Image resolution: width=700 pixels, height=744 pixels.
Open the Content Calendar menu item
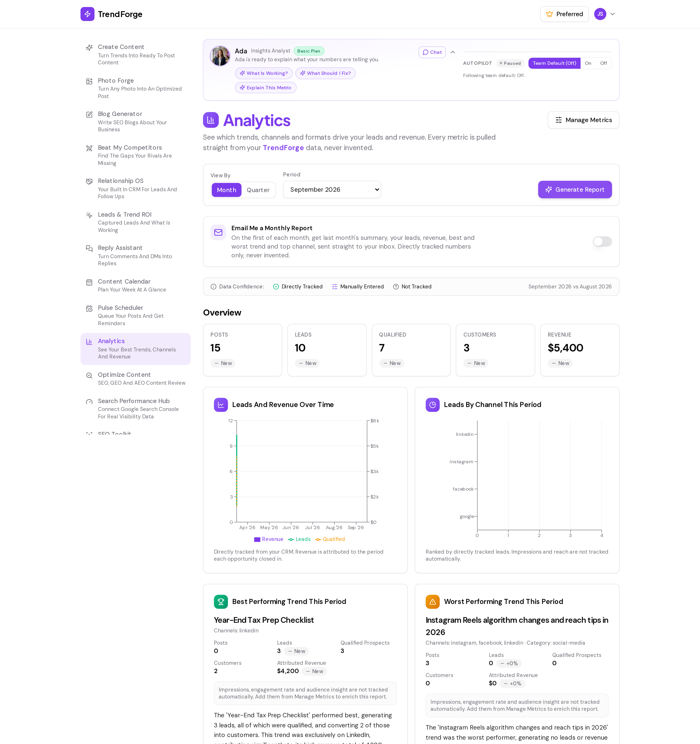pos(135,286)
